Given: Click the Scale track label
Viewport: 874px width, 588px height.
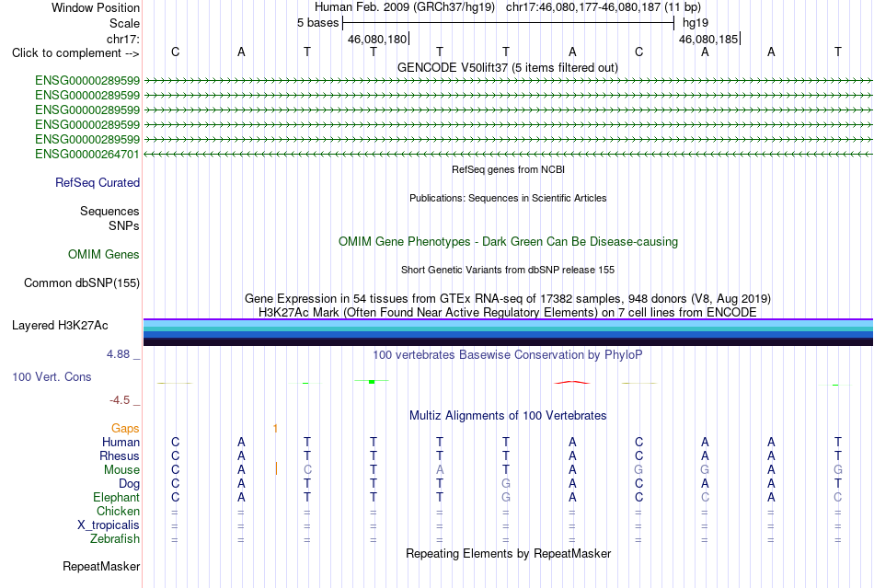Looking at the screenshot, I should 124,23.
